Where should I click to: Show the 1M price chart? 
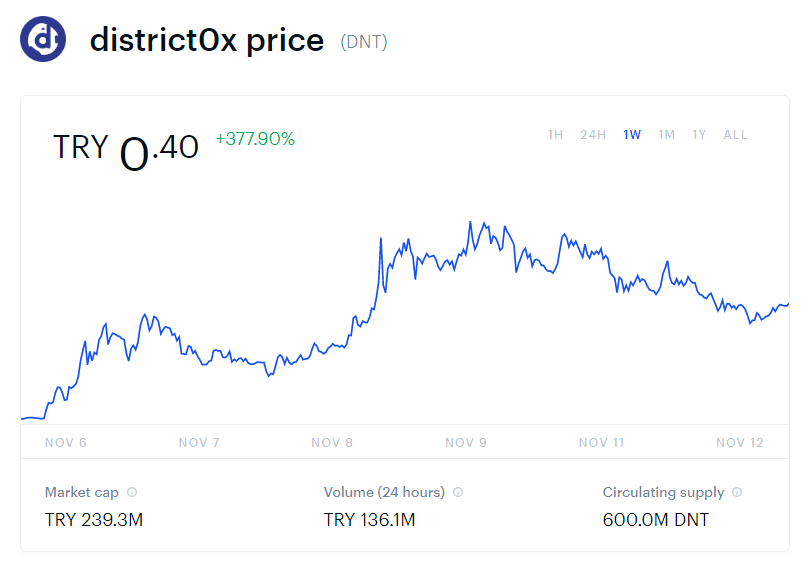(x=667, y=135)
